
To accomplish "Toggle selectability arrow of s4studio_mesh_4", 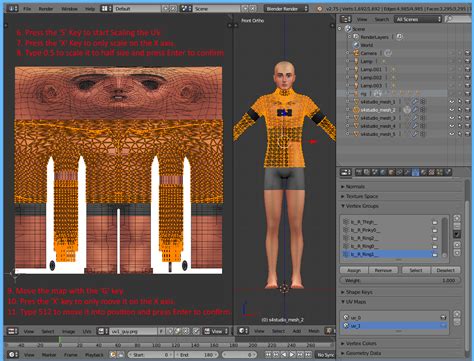I will (460, 126).
